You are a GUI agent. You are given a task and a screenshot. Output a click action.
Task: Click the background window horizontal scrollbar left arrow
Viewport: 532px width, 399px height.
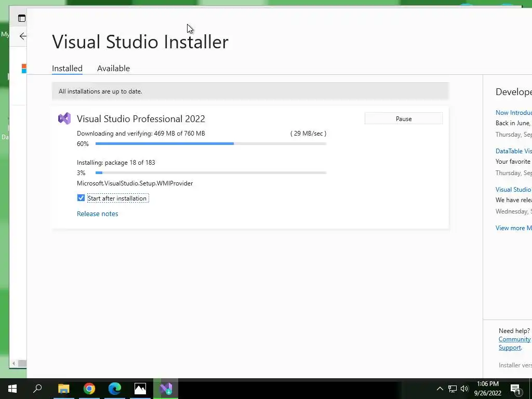click(14, 363)
